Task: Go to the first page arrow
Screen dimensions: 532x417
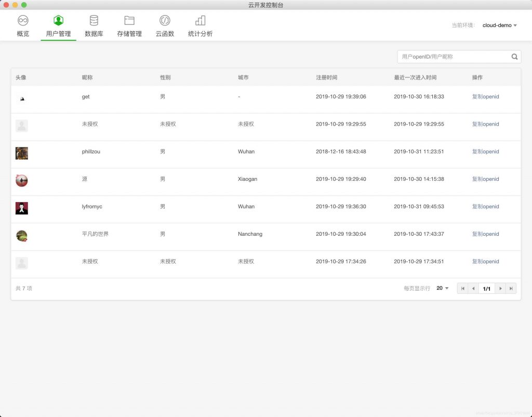Action: (x=462, y=288)
